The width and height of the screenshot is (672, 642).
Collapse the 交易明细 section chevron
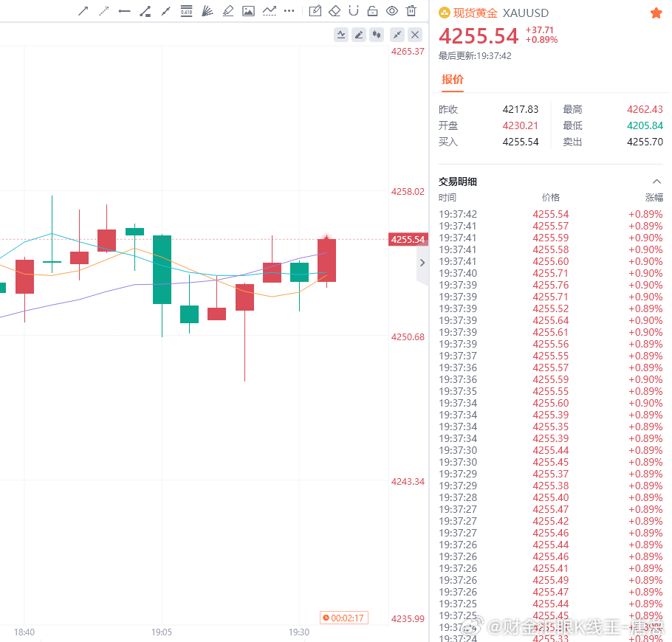[x=656, y=182]
